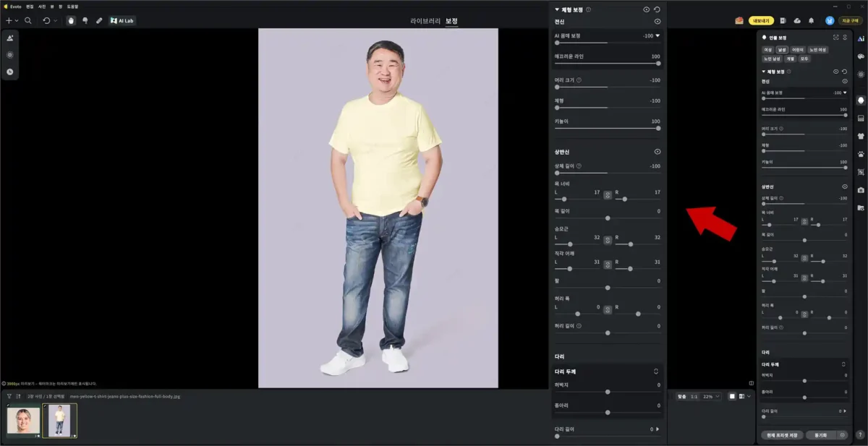The width and height of the screenshot is (868, 446).
Task: Toggle the neck width L/R link
Action: (x=804, y=221)
